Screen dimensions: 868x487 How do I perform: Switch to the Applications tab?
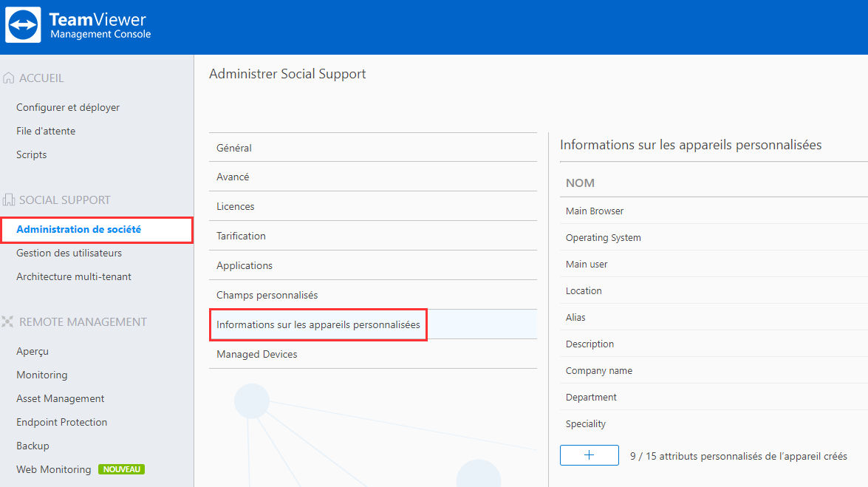(372, 265)
